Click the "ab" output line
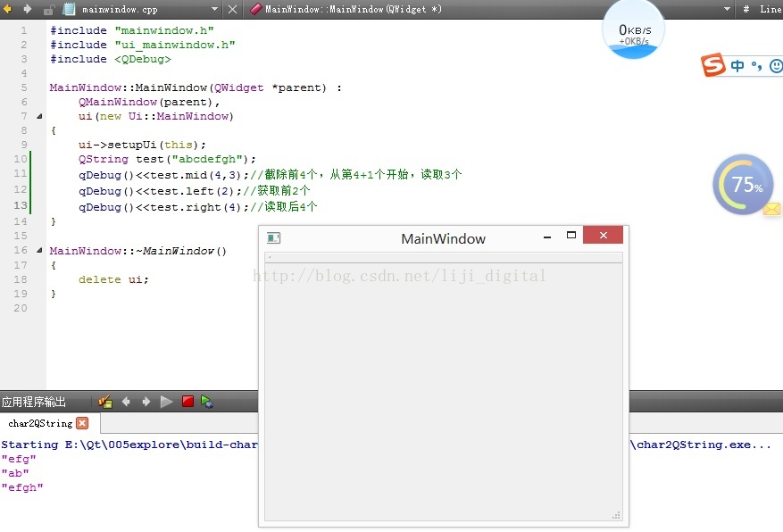Screen dimensions: 783x532 point(15,473)
